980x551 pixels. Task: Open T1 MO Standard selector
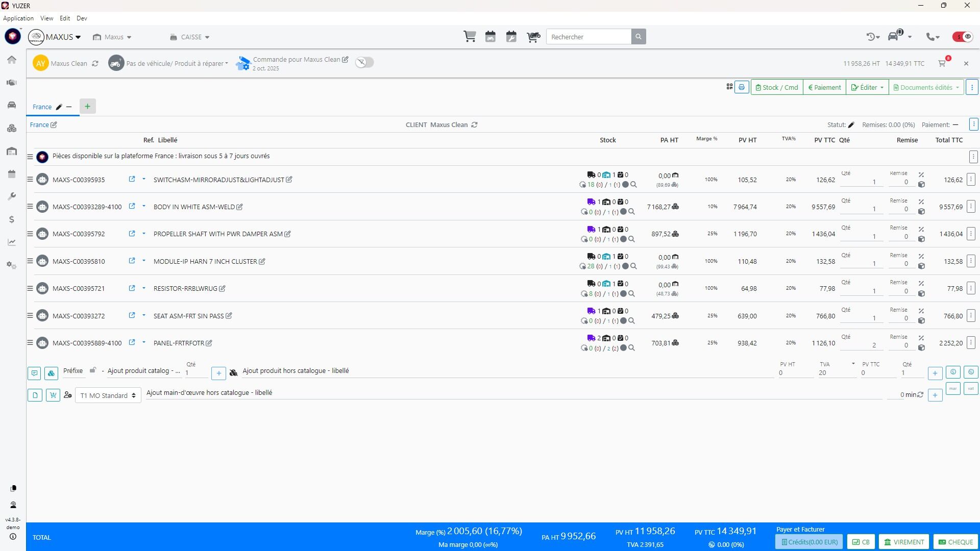[x=108, y=395]
